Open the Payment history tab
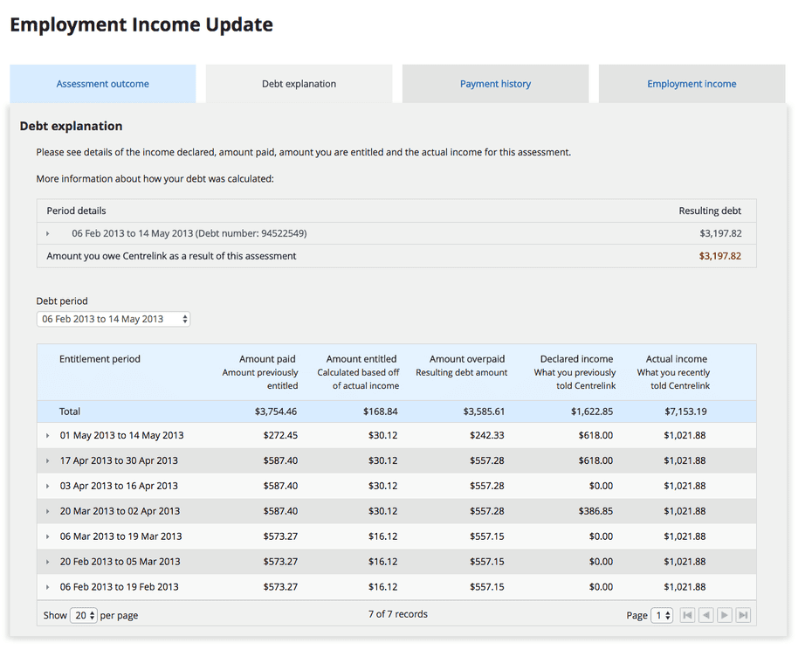The width and height of the screenshot is (812, 650). (495, 84)
